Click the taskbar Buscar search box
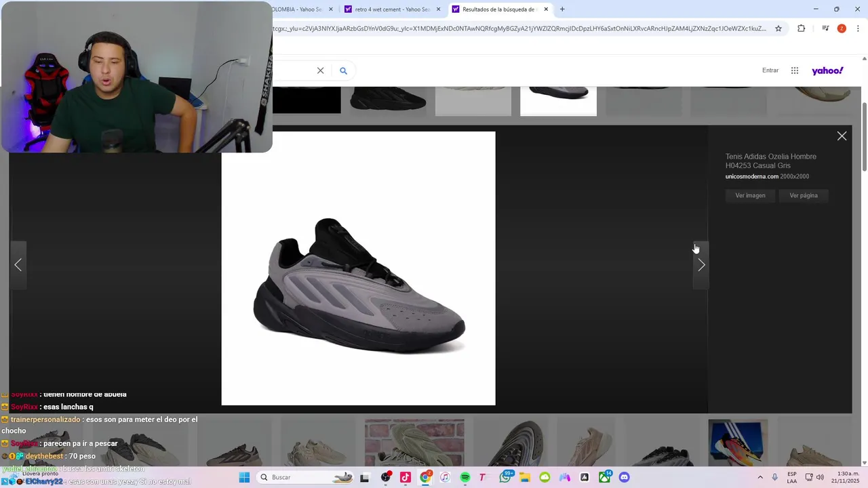Screen dimensions: 868x488 [307, 477]
